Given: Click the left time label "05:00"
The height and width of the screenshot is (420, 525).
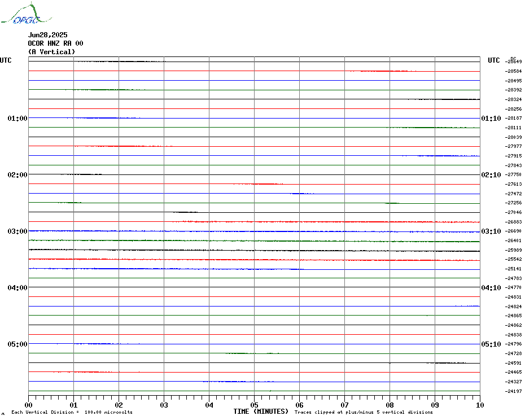Looking at the screenshot, I should pyautogui.click(x=17, y=344).
